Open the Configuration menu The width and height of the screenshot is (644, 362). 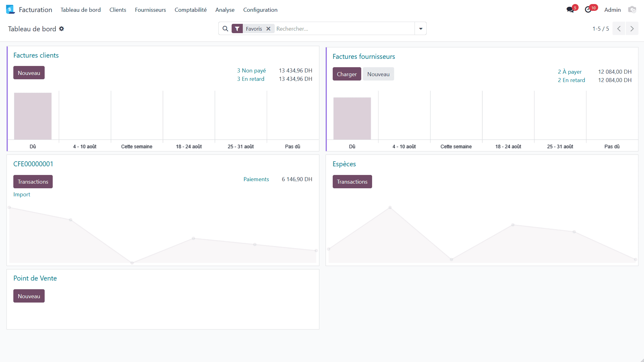pos(260,10)
